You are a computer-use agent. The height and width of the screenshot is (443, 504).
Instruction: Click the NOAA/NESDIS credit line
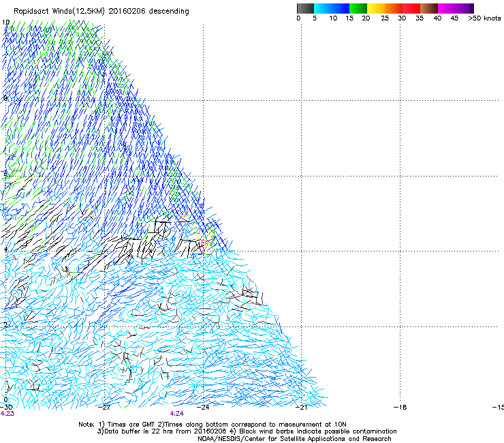(x=294, y=439)
